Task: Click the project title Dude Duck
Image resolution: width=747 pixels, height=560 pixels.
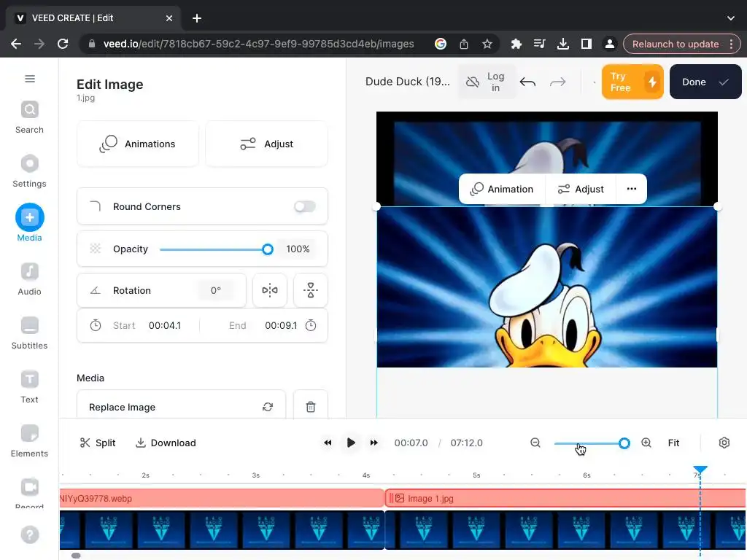Action: [x=407, y=82]
